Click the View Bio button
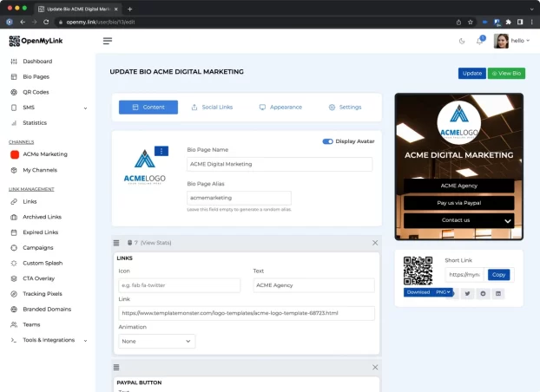Screen dimensions: 540x392 [506, 74]
